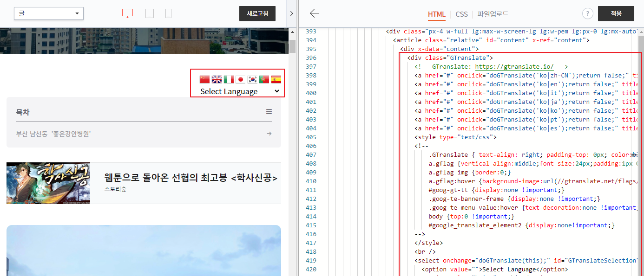Click the a.gflag img {border:0;} line

(x=470, y=173)
